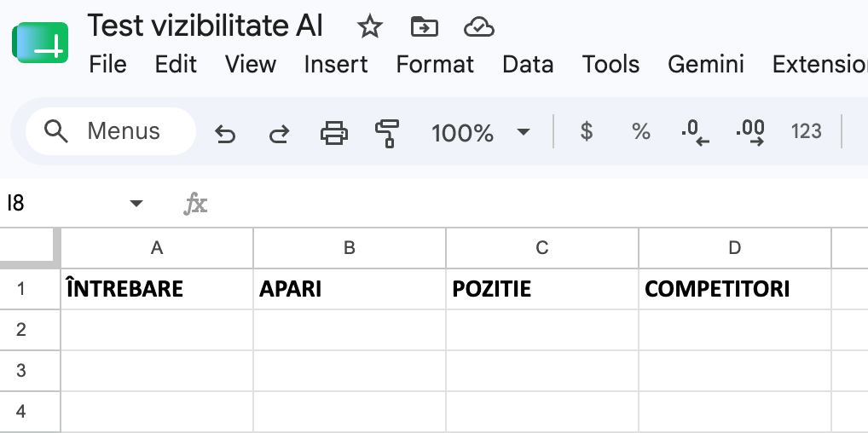This screenshot has width=868, height=433.
Task: Click the undo arrow icon
Action: point(225,134)
